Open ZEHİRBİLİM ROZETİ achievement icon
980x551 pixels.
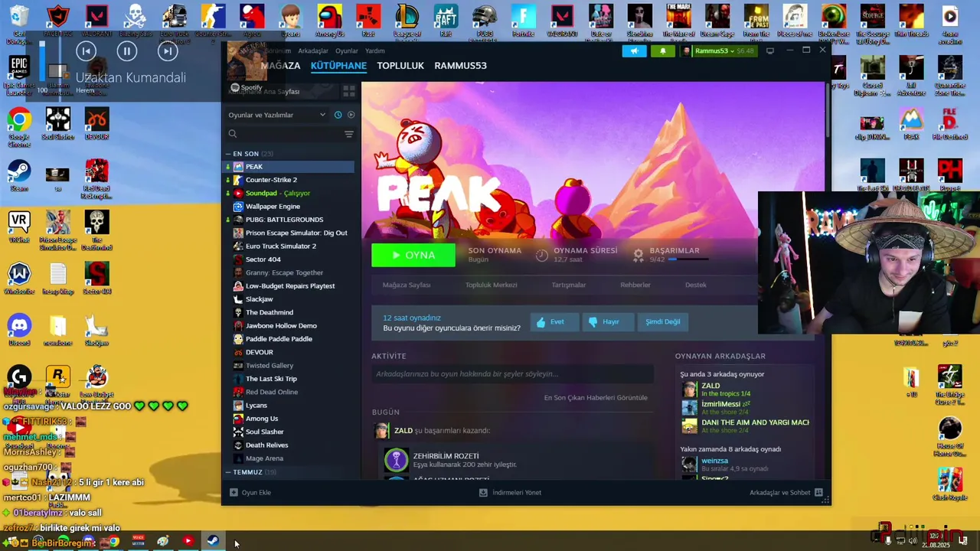[397, 460]
